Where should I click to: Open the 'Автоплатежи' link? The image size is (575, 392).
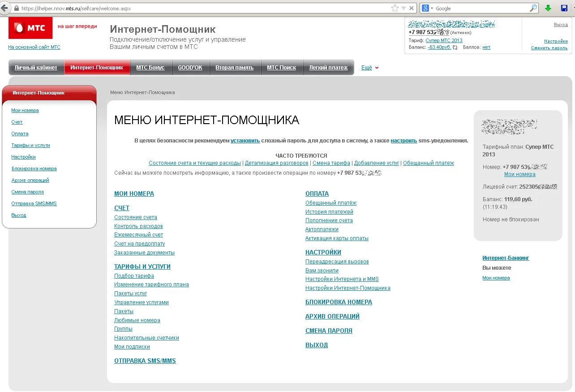(322, 229)
